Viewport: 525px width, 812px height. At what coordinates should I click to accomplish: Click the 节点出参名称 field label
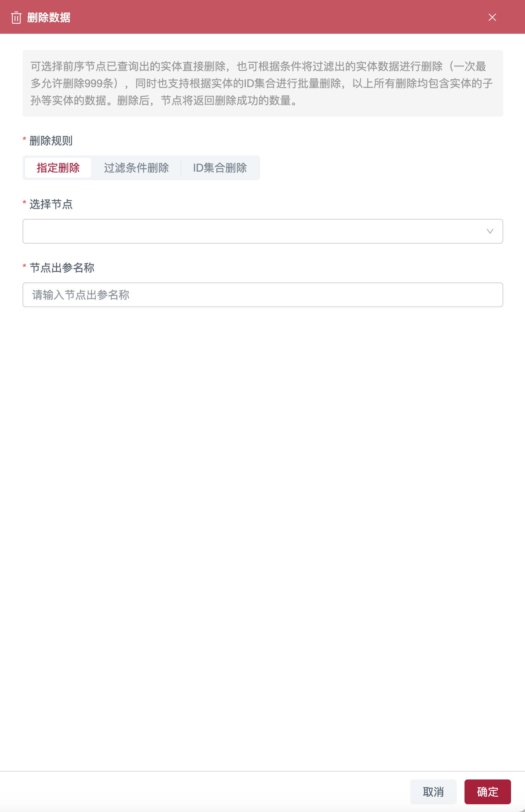(62, 268)
